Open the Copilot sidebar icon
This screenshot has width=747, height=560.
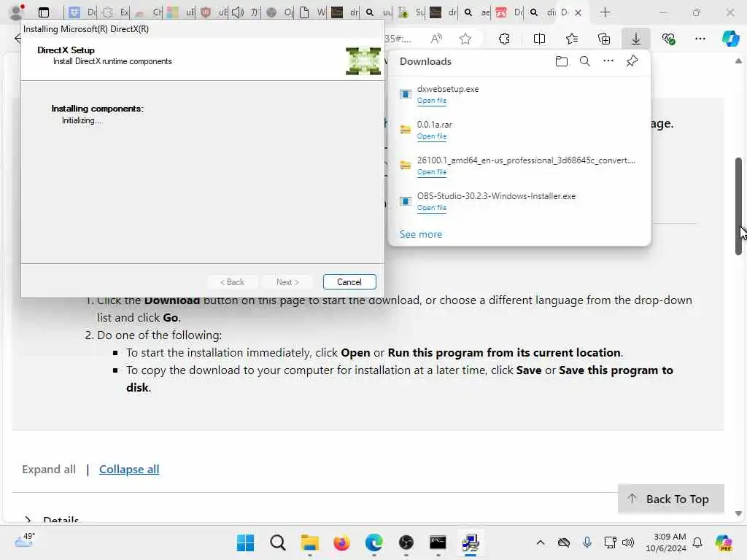pos(731,39)
